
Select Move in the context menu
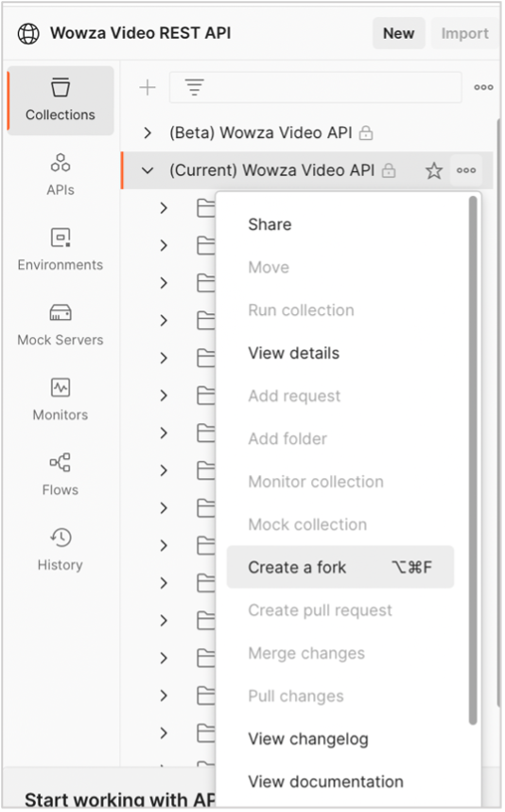click(x=269, y=268)
